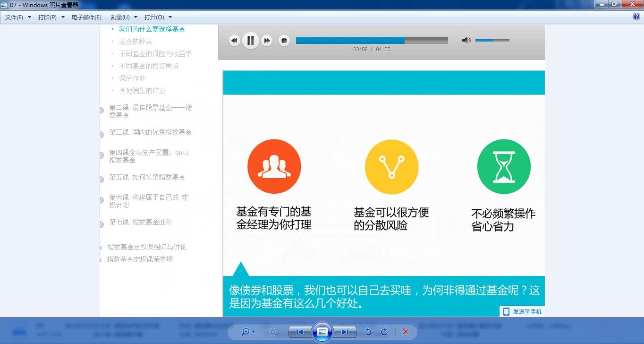Click the Photo Viewer title bar icon
The height and width of the screenshot is (344, 644).
point(4,5)
